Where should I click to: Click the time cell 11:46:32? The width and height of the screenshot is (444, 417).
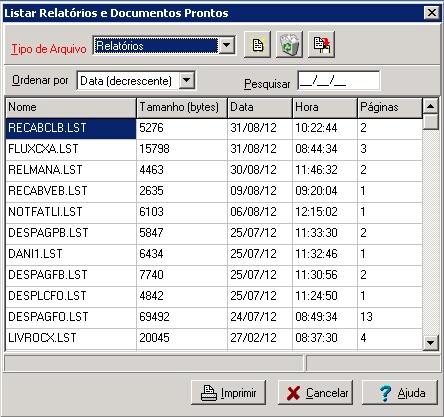(325, 170)
